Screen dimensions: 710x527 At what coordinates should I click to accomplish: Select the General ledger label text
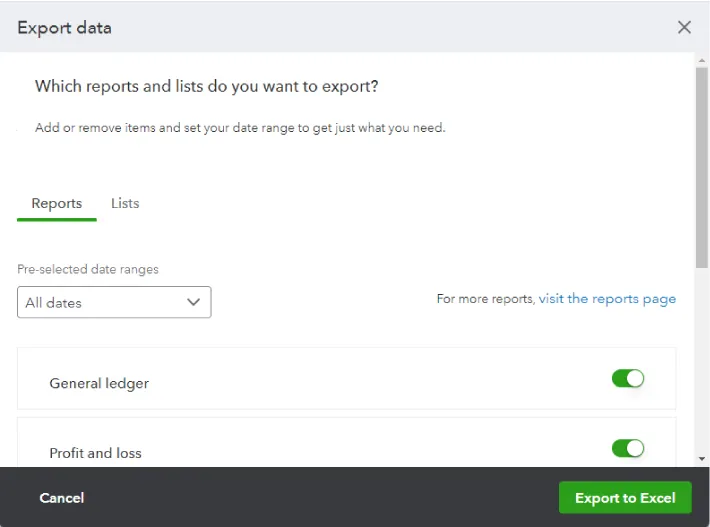99,383
